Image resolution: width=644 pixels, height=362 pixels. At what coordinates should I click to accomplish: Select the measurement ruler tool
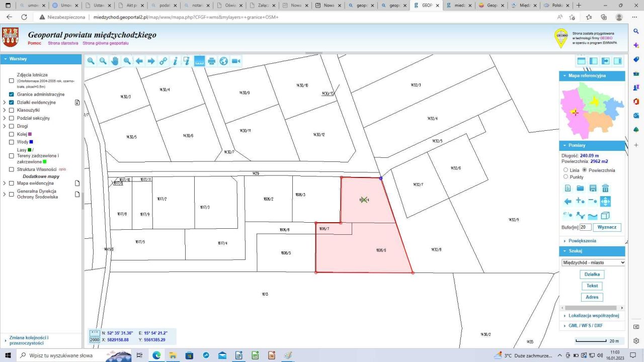(199, 61)
